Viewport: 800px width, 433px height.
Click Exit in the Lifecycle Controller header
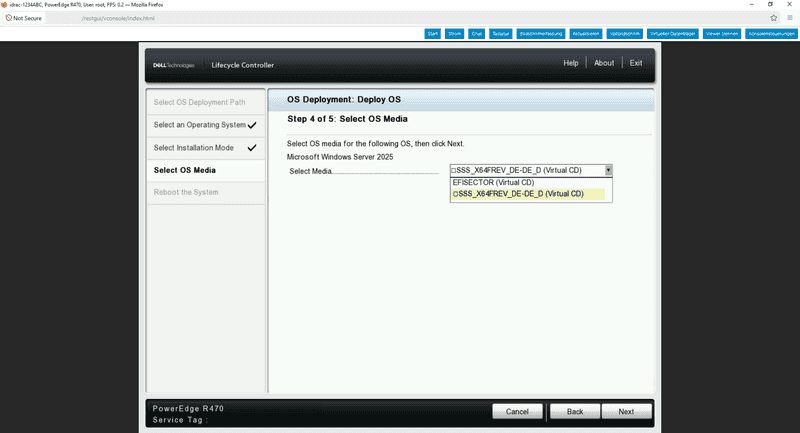636,63
